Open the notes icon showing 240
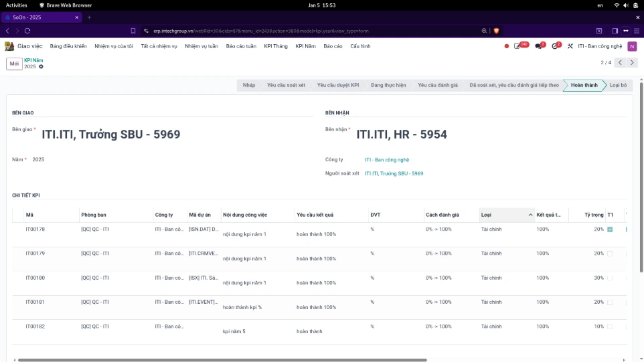Image resolution: width=644 pixels, height=362 pixels. click(x=518, y=46)
